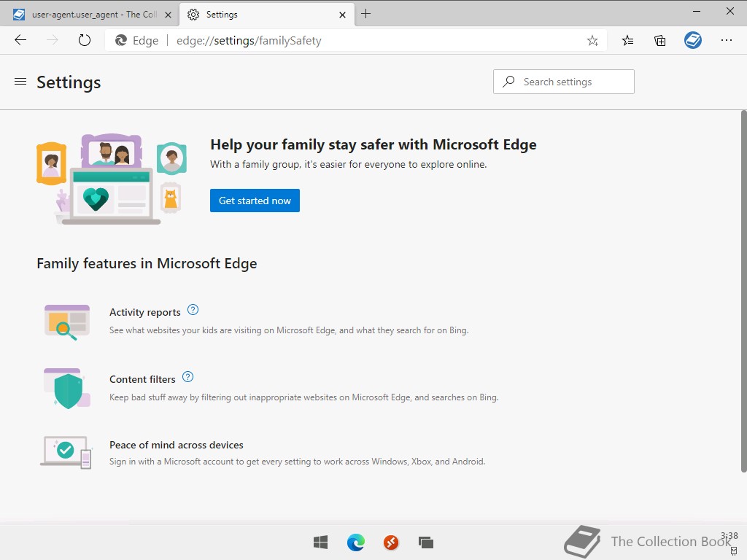Go back using the browser back arrow
747x560 pixels.
[x=20, y=40]
